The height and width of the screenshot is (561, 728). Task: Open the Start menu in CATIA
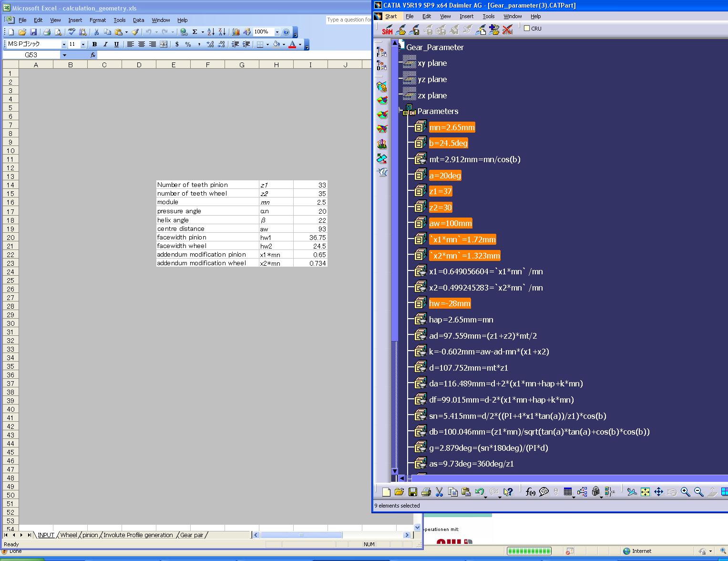(391, 16)
